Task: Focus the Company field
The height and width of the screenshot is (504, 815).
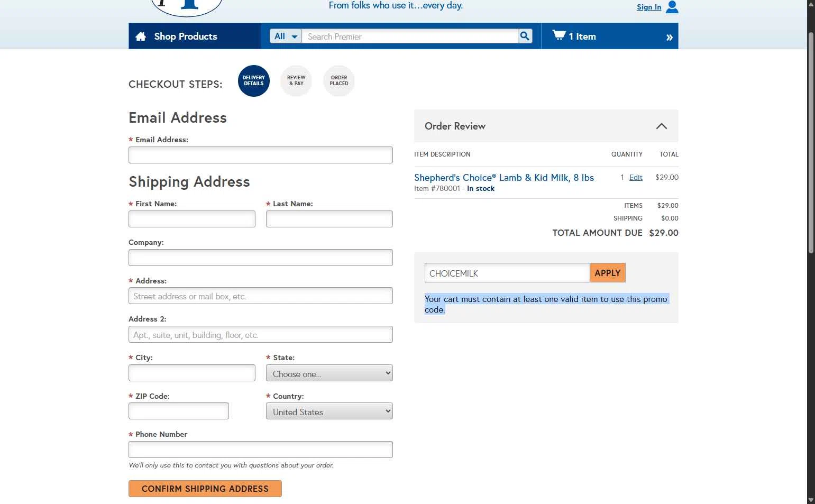Action: point(261,258)
